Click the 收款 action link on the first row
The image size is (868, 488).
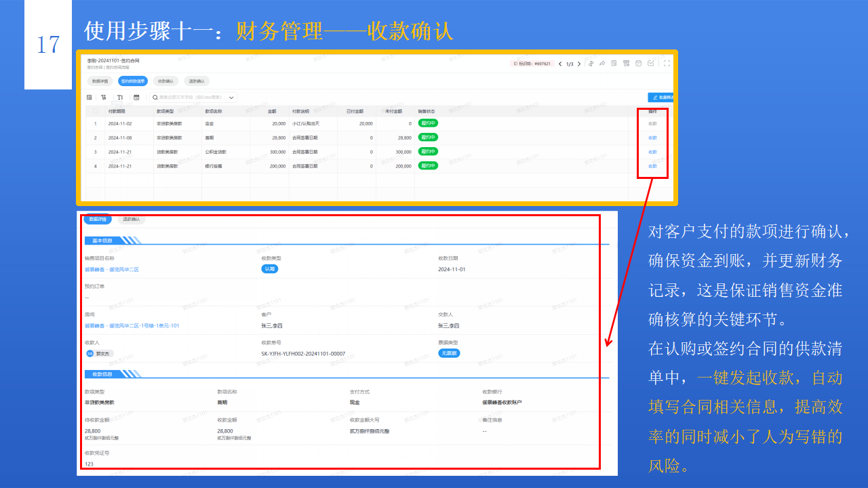tap(652, 124)
